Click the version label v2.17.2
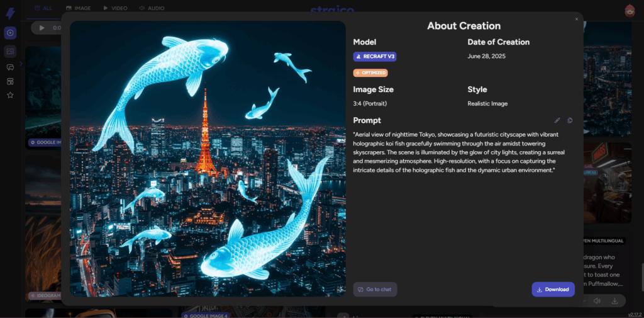This screenshot has height=318, width=644. [x=635, y=314]
